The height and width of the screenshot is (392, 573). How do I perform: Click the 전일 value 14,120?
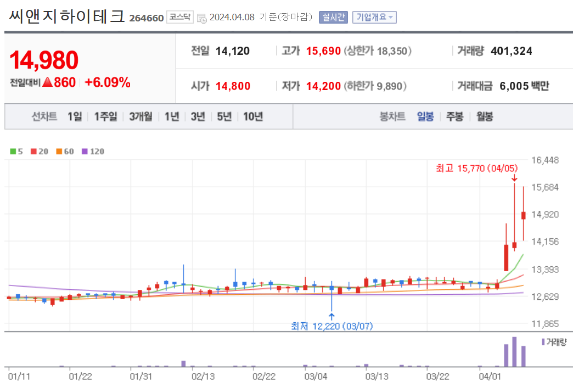pos(232,51)
